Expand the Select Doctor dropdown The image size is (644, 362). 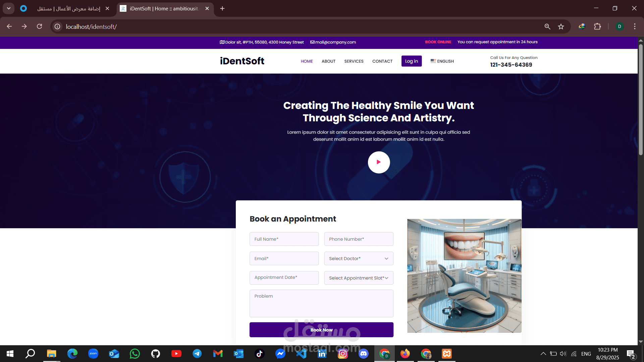359,258
